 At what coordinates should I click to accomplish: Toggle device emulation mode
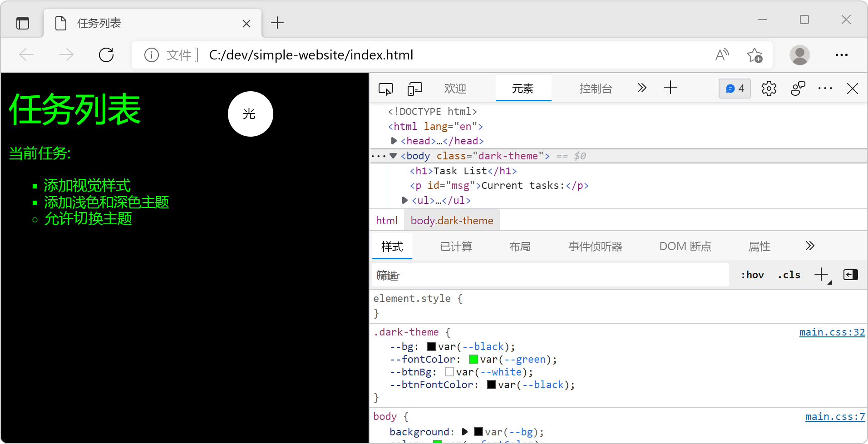tap(414, 89)
